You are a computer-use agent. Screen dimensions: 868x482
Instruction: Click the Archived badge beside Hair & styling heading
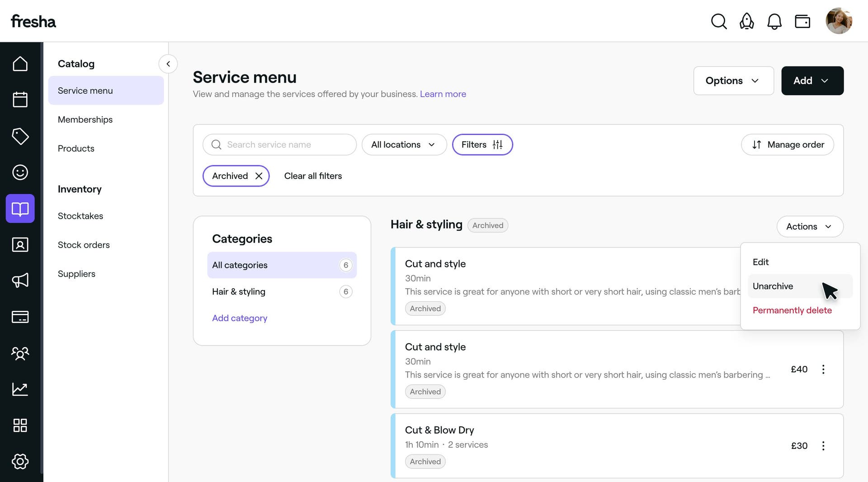pyautogui.click(x=487, y=225)
